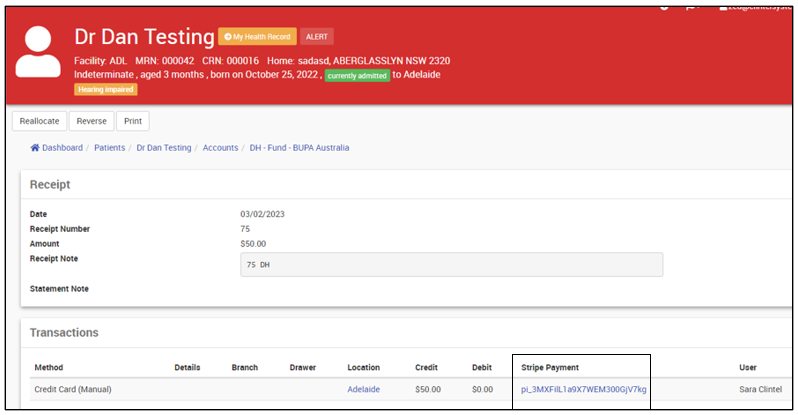Image resolution: width=798 pixels, height=415 pixels.
Task: Click the Method column header
Action: click(49, 367)
